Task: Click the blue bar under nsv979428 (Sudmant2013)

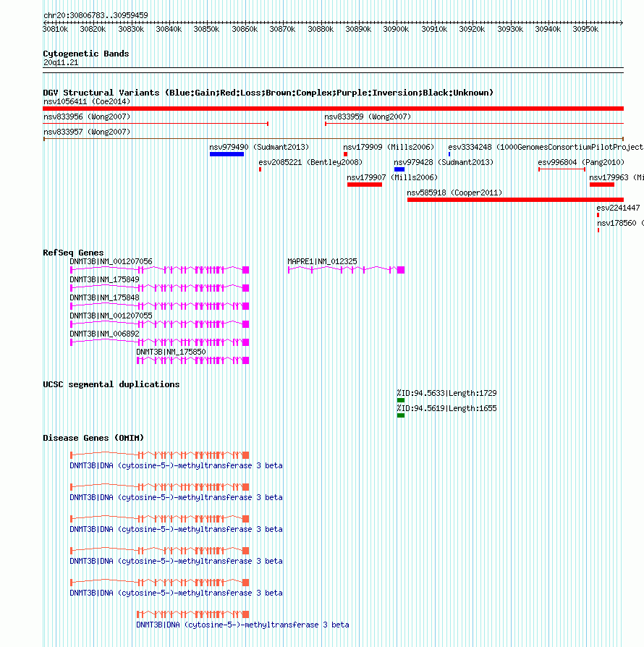Action: coord(399,169)
